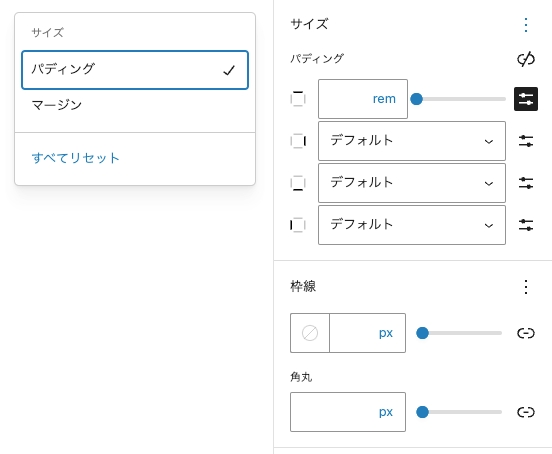552x454 pixels.
Task: Open the サイズ panel options menu
Action: [526, 25]
